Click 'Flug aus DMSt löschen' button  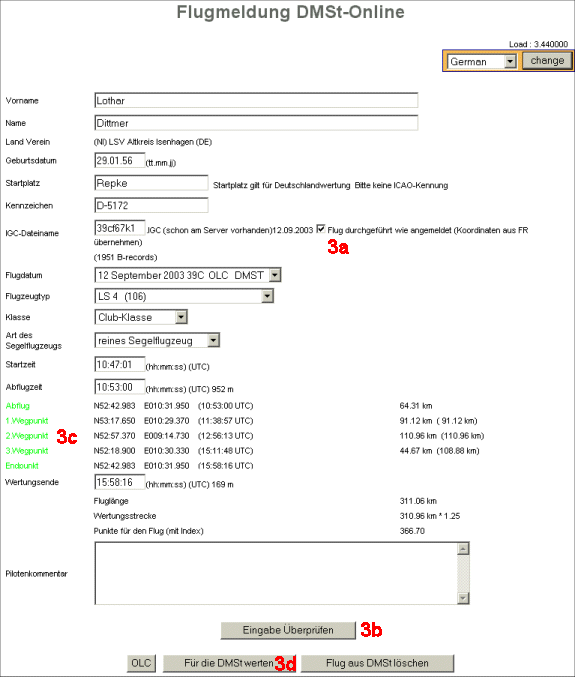pyautogui.click(x=377, y=663)
